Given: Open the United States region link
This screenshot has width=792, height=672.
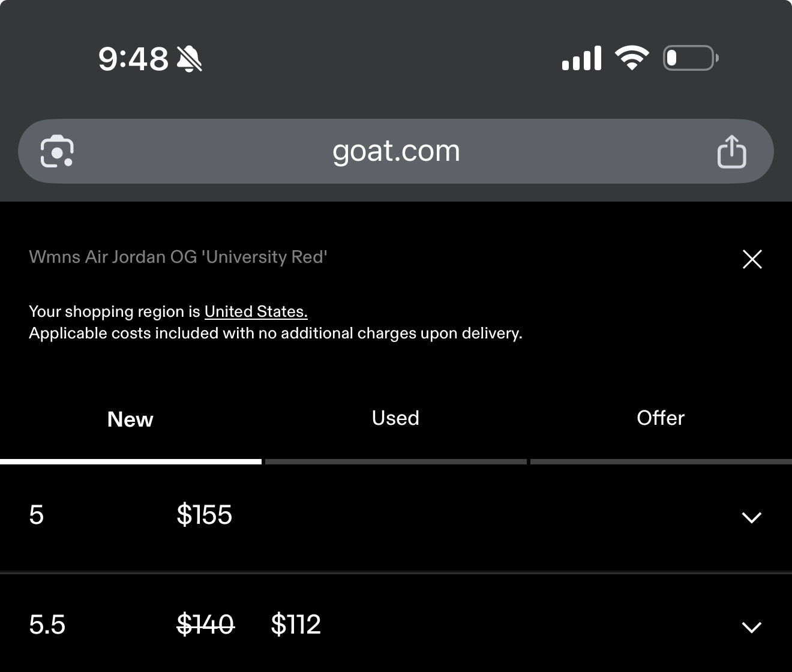Looking at the screenshot, I should coord(256,312).
